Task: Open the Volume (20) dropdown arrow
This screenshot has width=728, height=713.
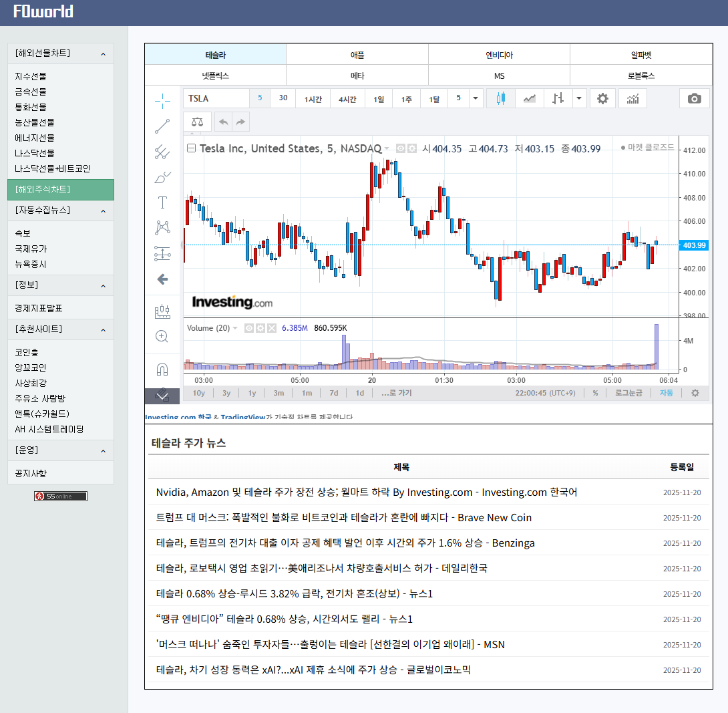Action: 235,328
